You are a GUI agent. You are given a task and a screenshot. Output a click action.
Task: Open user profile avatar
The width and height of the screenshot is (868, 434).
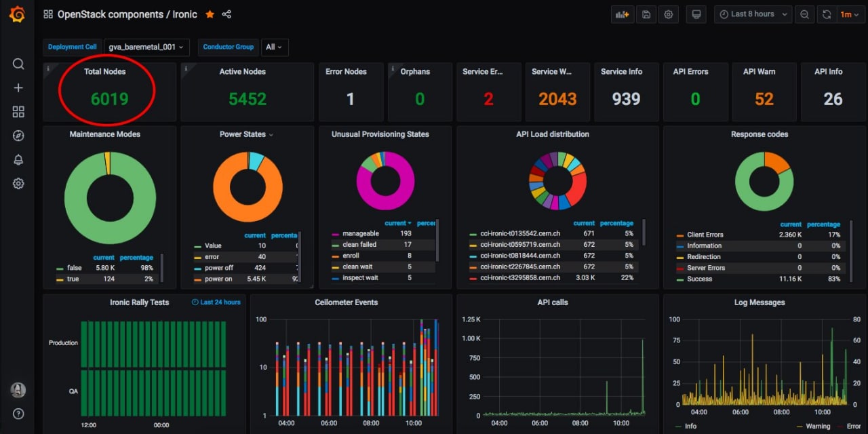coord(18,390)
